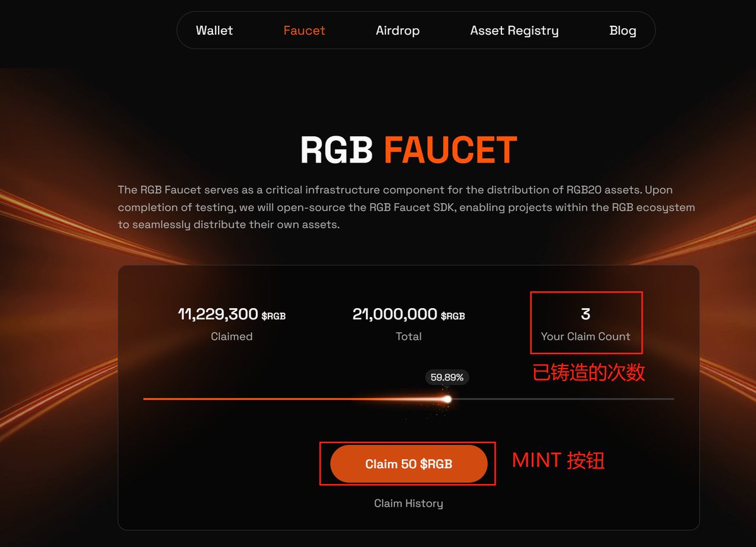The height and width of the screenshot is (547, 756).
Task: Go to the Airdrop page
Action: [398, 30]
